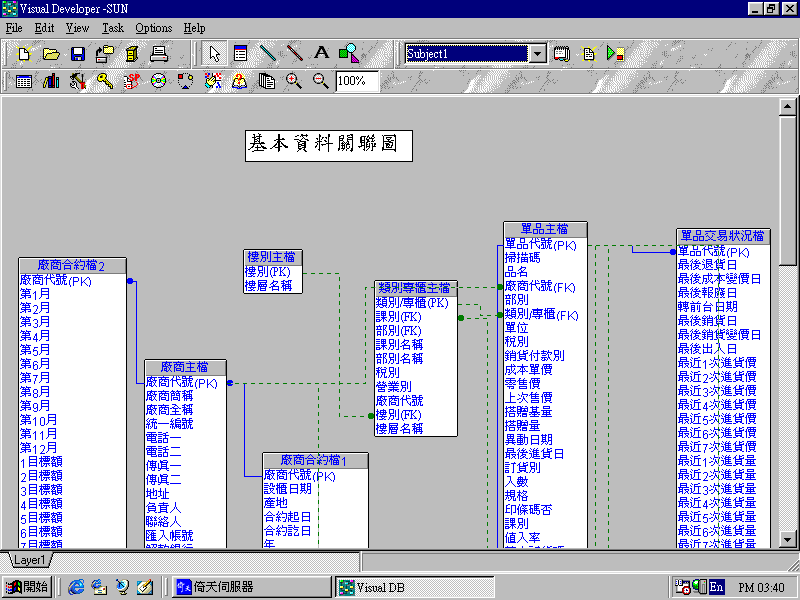Viewport: 800px width, 600px height.
Task: Click the vertical scrollbar down arrow
Action: [x=788, y=539]
